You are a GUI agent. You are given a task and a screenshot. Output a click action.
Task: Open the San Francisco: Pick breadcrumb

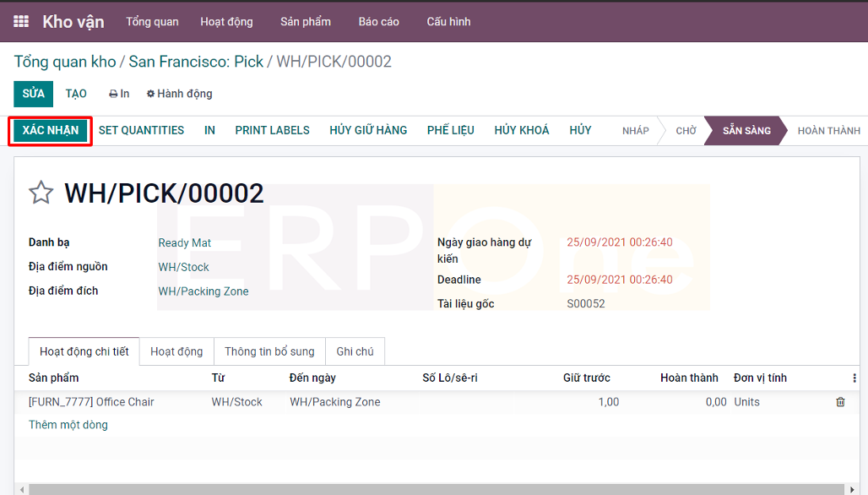click(x=196, y=62)
